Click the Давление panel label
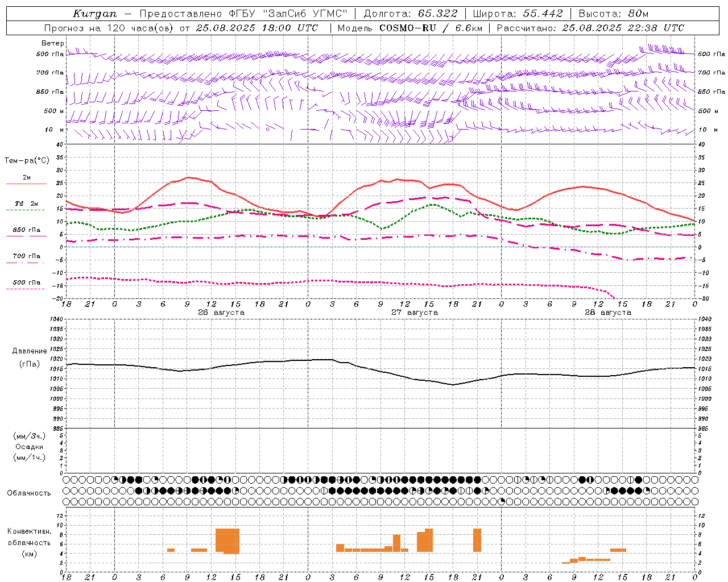This screenshot has width=728, height=582. [30, 351]
